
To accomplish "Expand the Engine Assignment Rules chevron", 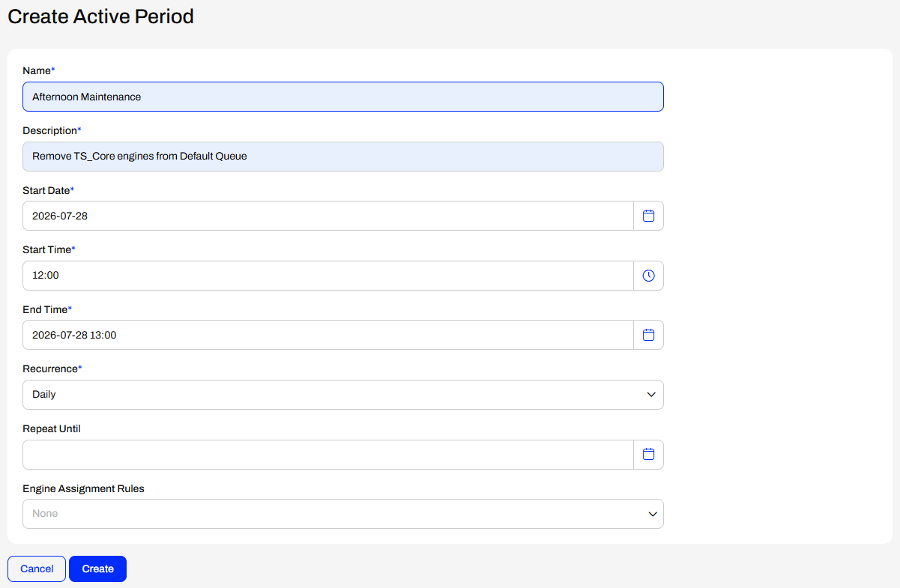I will coord(651,514).
